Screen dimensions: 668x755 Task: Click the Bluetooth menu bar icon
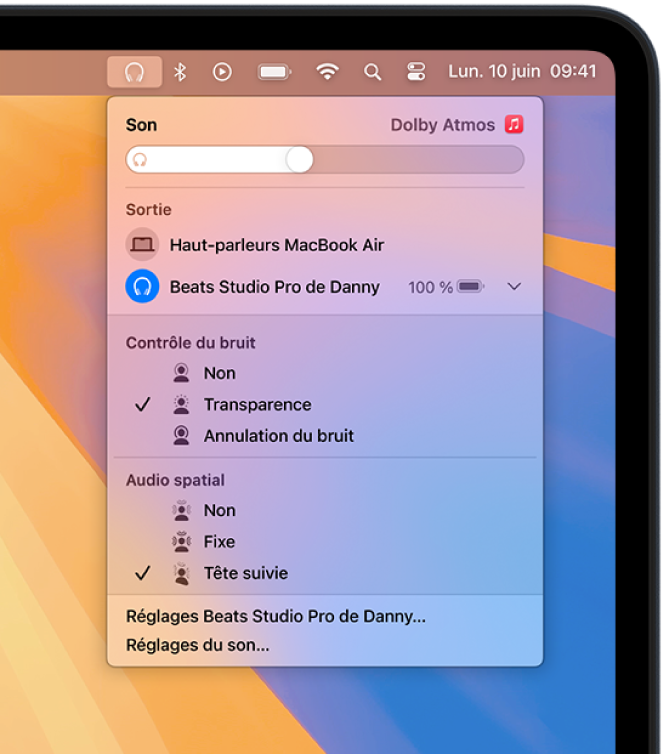pos(180,72)
